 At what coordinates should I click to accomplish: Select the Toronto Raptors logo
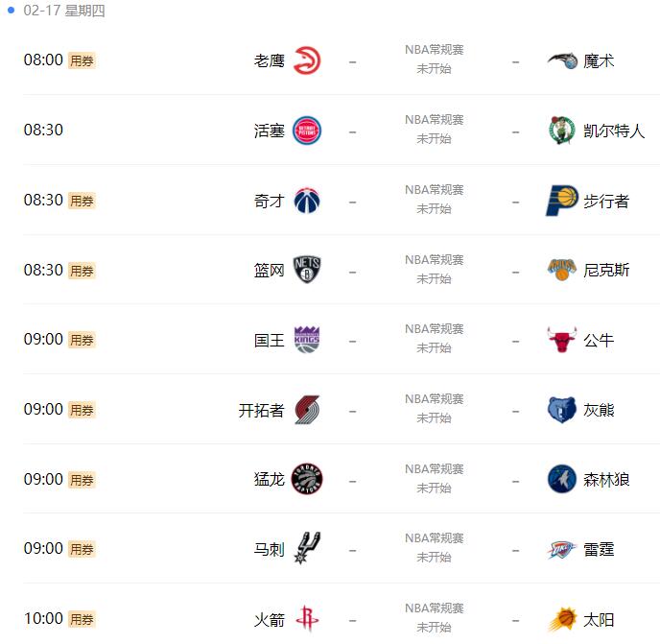[307, 479]
